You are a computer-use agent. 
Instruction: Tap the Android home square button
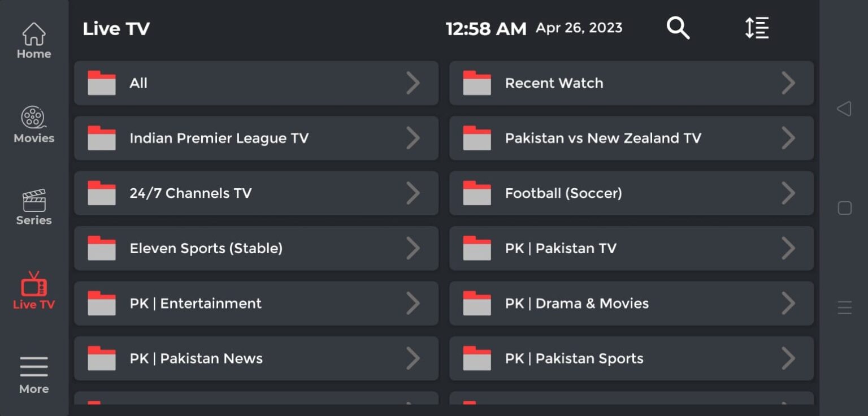(844, 208)
